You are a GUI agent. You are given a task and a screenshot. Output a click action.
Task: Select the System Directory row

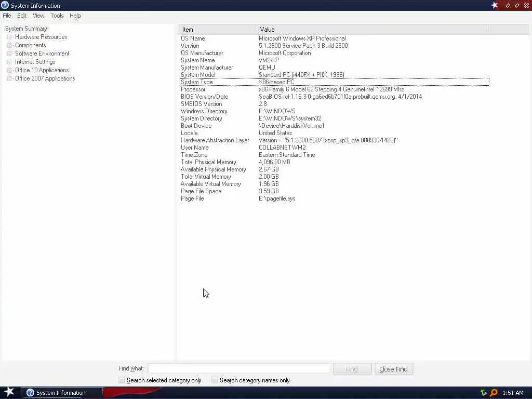tap(334, 118)
